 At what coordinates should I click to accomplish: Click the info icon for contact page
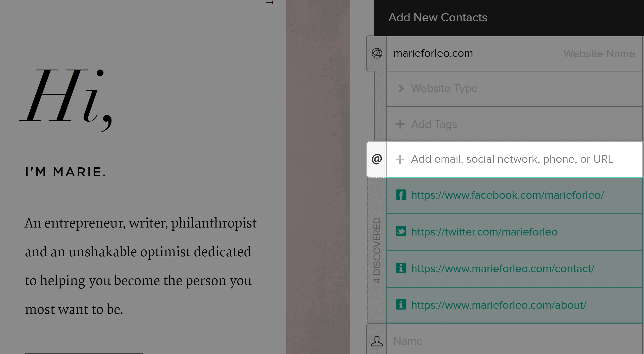400,268
